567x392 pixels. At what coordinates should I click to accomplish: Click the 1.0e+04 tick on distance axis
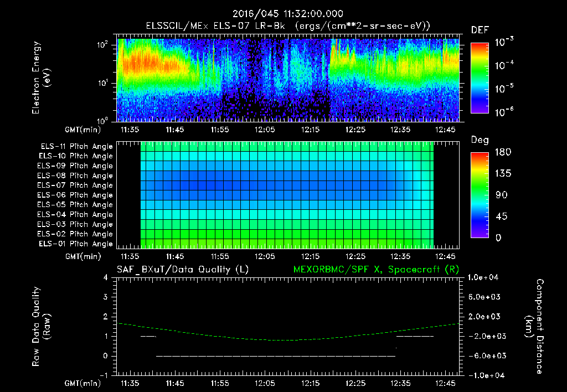click(483, 277)
